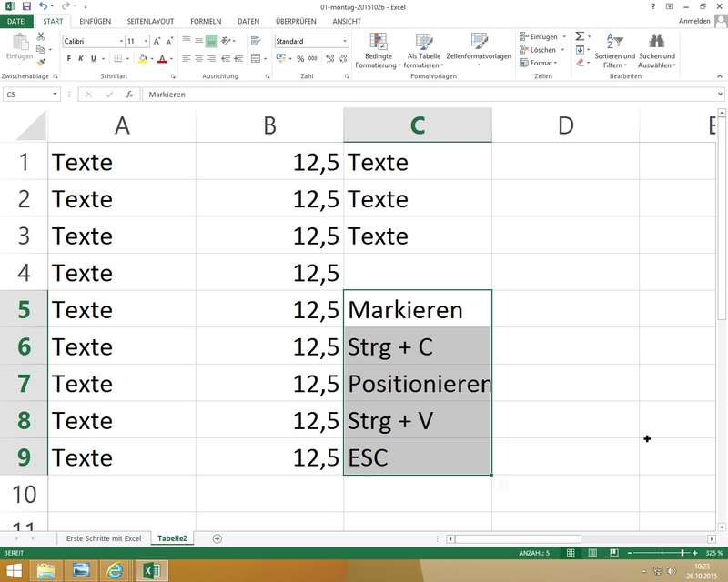Expand the Standard number format dropdown

pos(345,42)
